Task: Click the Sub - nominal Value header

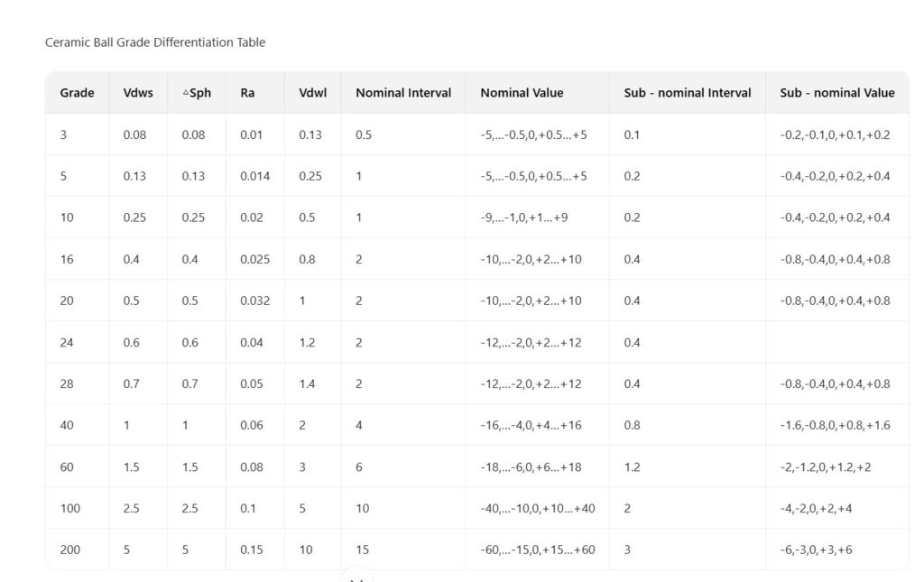Action: [x=836, y=93]
